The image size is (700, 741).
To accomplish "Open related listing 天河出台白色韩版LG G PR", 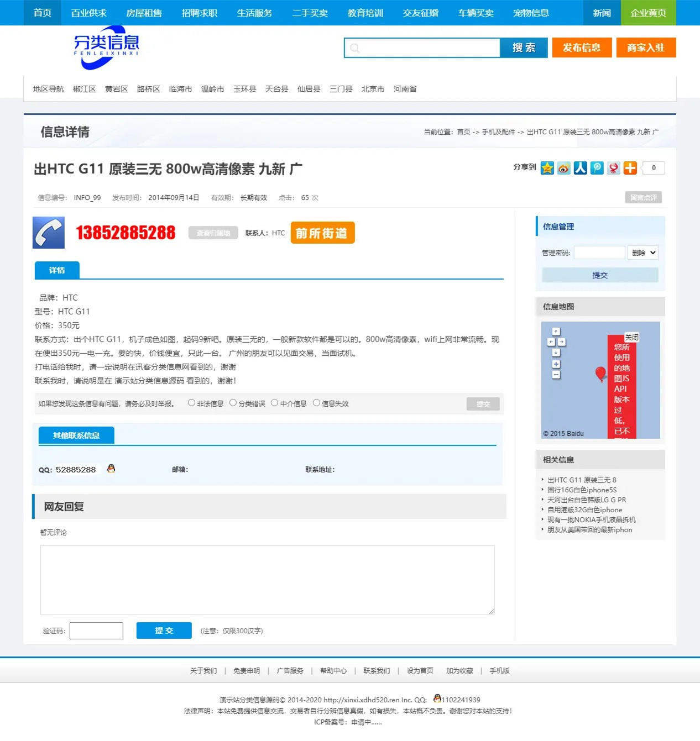I will pyautogui.click(x=587, y=500).
